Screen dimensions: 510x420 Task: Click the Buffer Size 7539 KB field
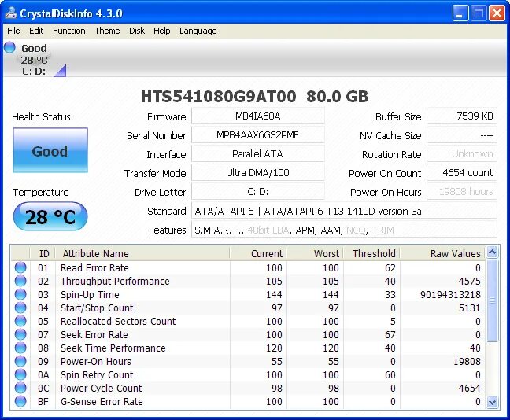coord(462,116)
